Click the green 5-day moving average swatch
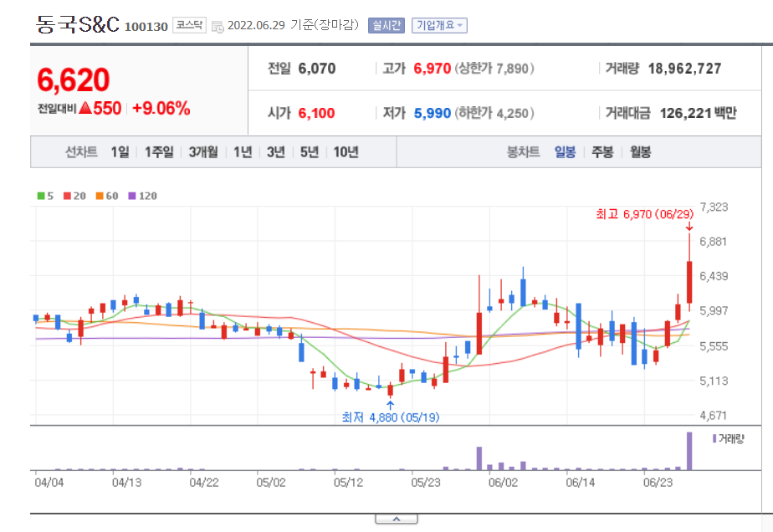This screenshot has height=532, width=773. coord(41,196)
